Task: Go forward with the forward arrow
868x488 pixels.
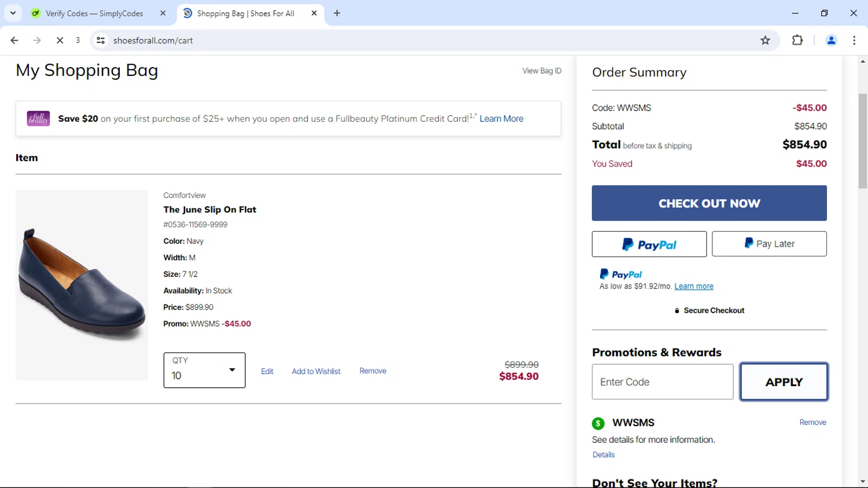Action: pyautogui.click(x=37, y=41)
